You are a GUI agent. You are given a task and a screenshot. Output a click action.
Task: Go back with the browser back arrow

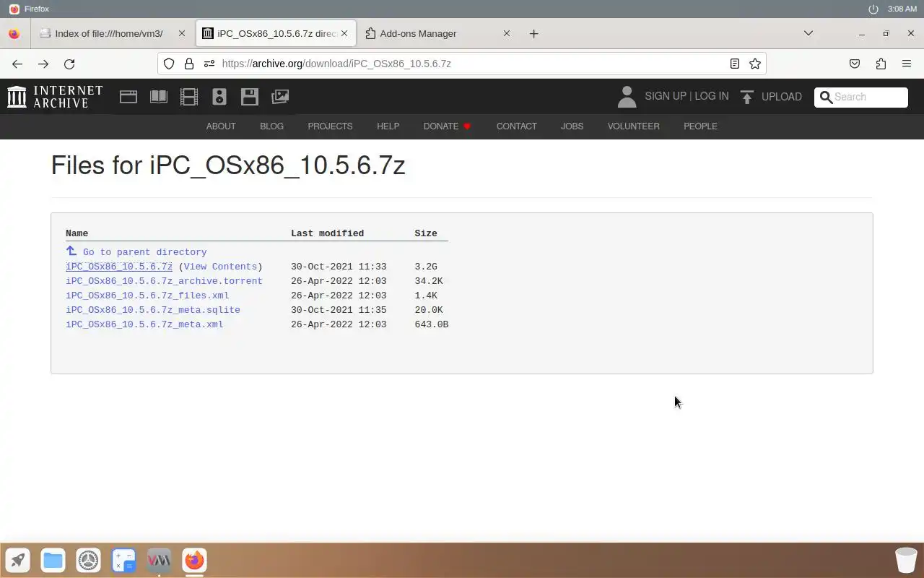[17, 64]
